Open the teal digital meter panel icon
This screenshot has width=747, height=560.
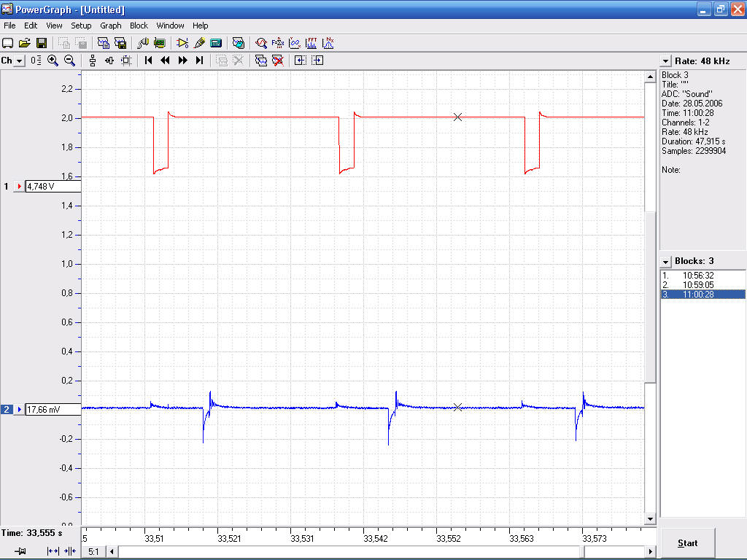pyautogui.click(x=216, y=43)
